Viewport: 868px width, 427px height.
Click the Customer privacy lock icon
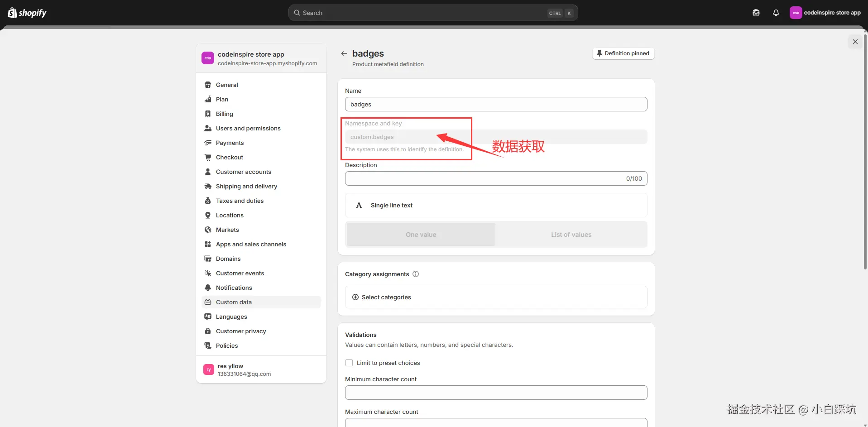208,331
